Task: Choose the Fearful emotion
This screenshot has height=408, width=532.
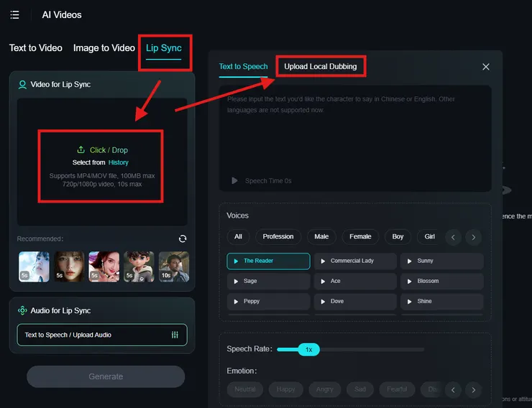Action: 397,389
